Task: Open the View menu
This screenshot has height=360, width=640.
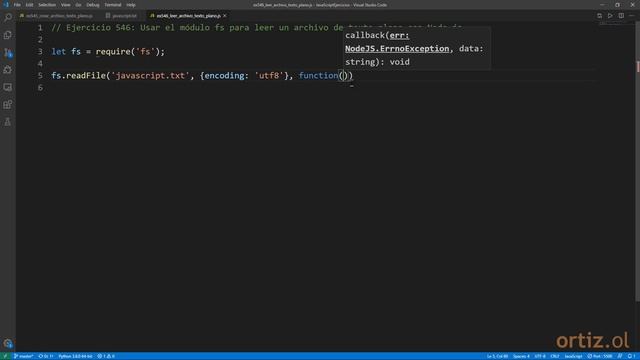Action: (66, 5)
